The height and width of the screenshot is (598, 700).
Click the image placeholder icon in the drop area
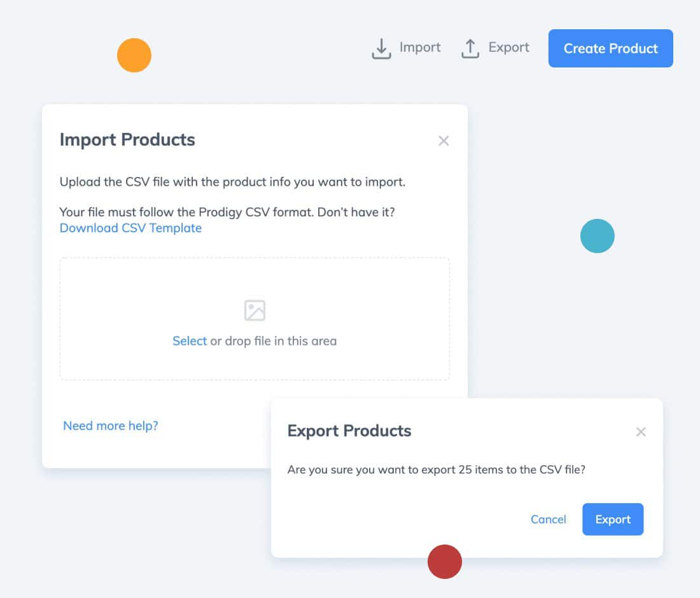point(255,310)
